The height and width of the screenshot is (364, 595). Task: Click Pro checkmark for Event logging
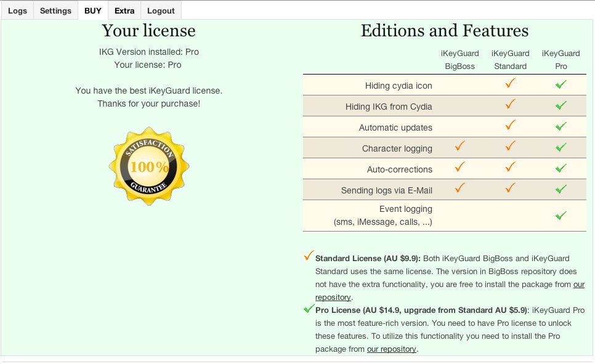click(x=561, y=216)
